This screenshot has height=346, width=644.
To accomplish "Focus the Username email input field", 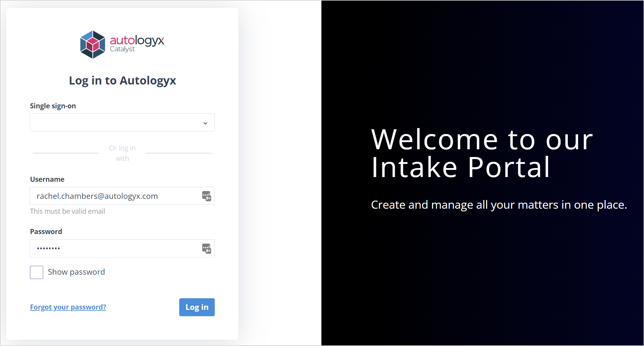I will (122, 196).
